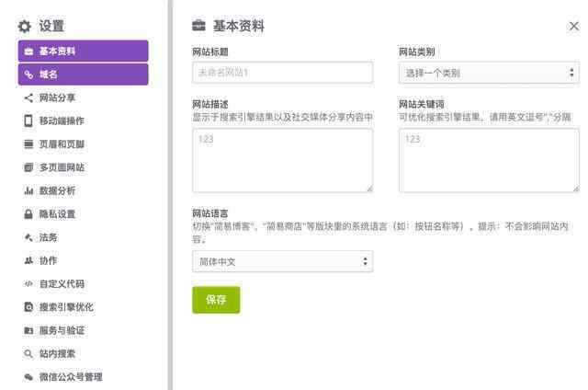
Task: Click the 设置 heading text
Action: [x=51, y=26]
